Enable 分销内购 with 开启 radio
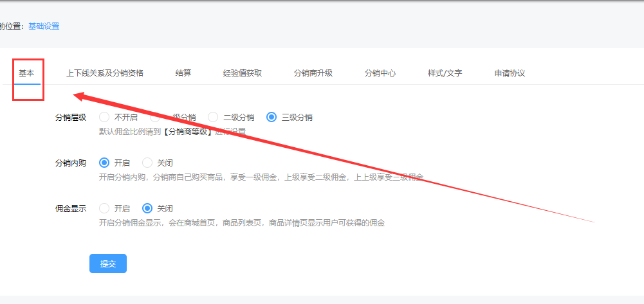This screenshot has width=644, height=304. (104, 163)
